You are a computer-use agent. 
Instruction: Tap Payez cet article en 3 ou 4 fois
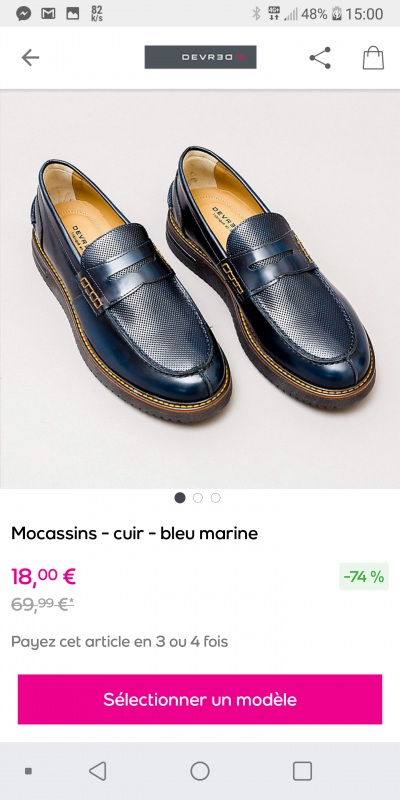click(x=119, y=641)
